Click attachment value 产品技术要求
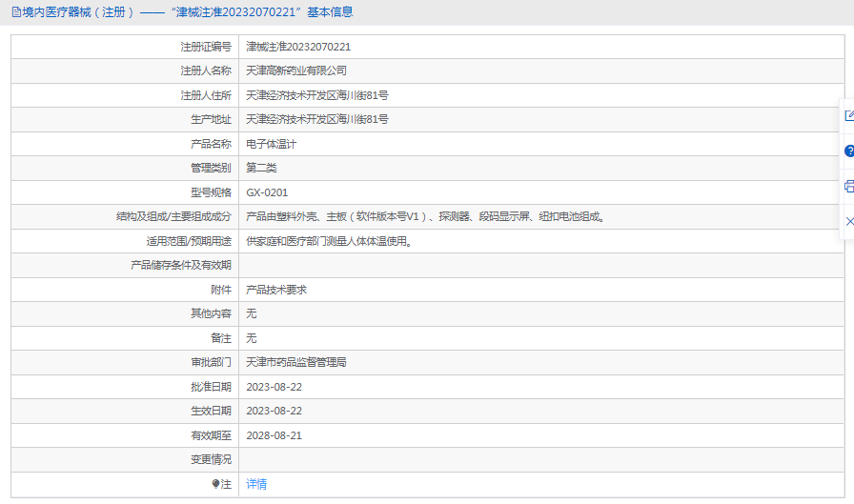 point(276,290)
